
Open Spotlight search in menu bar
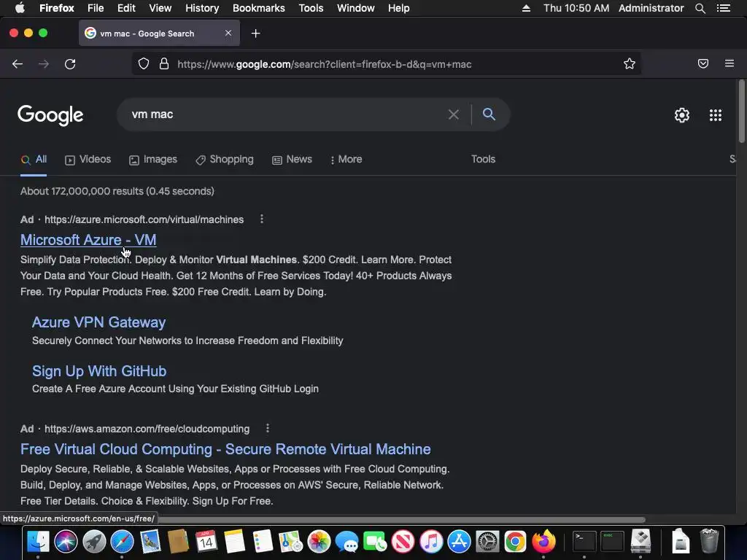point(700,8)
